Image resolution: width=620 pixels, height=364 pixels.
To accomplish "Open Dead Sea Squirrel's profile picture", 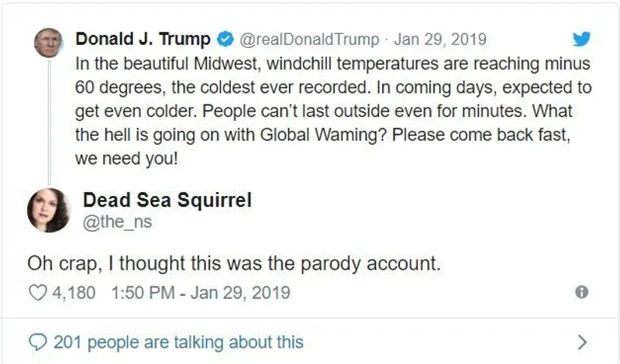I will 48,210.
